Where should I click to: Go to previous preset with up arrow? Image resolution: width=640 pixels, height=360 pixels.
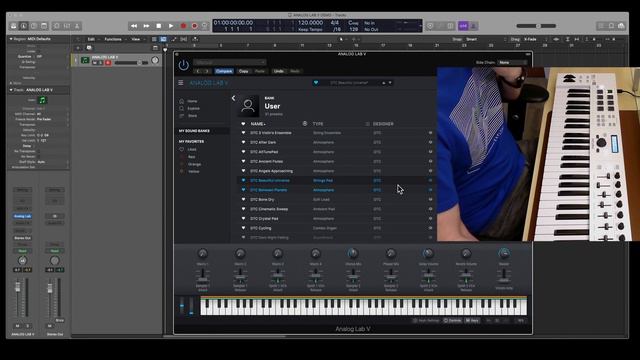click(384, 82)
